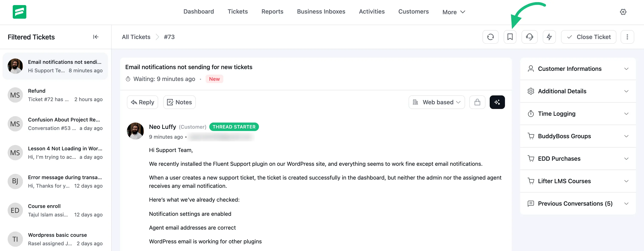Click the Close Ticket button
644x251 pixels.
(x=589, y=37)
